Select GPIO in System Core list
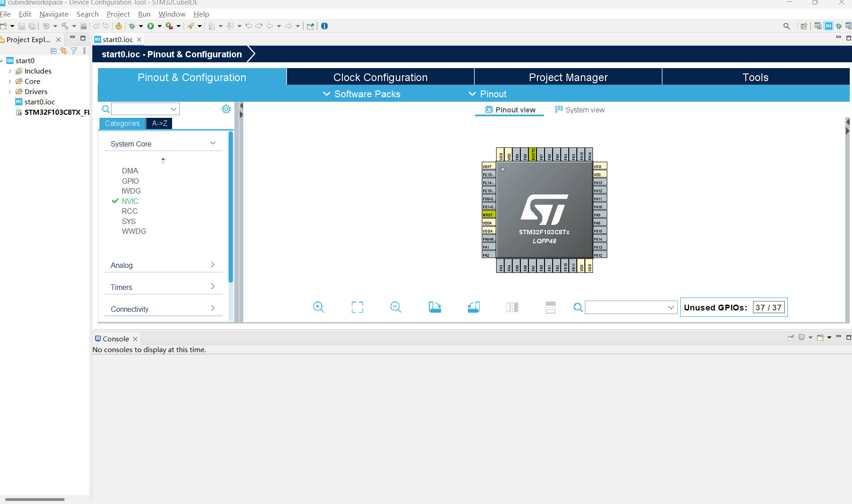 [130, 181]
